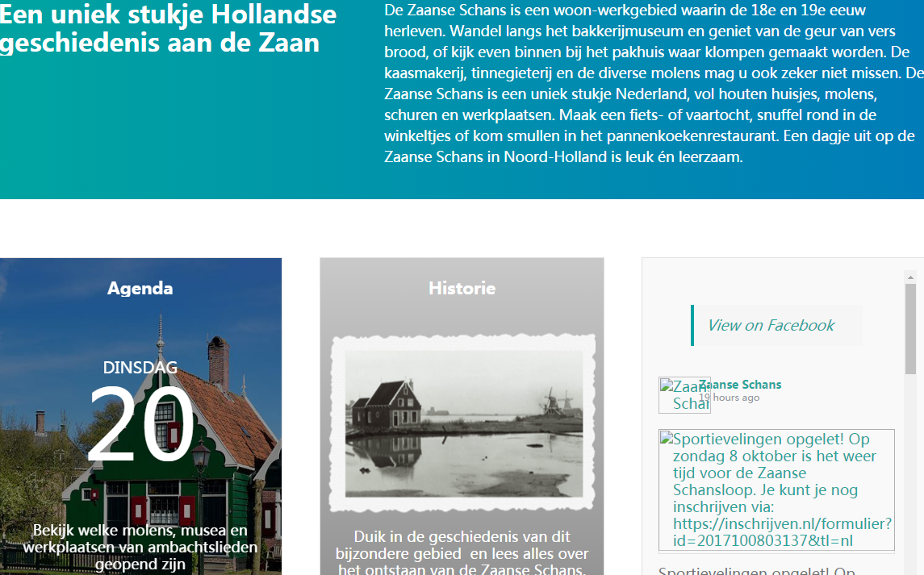The image size is (924, 575).
Task: Click the feed scrollbar track below the thumb
Action: point(910,484)
